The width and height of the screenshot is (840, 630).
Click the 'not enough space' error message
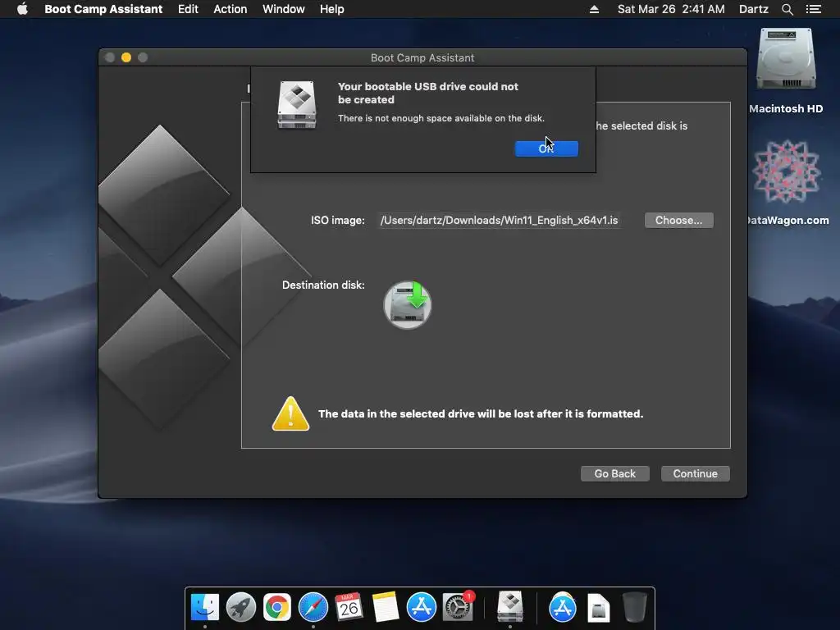[x=441, y=118]
